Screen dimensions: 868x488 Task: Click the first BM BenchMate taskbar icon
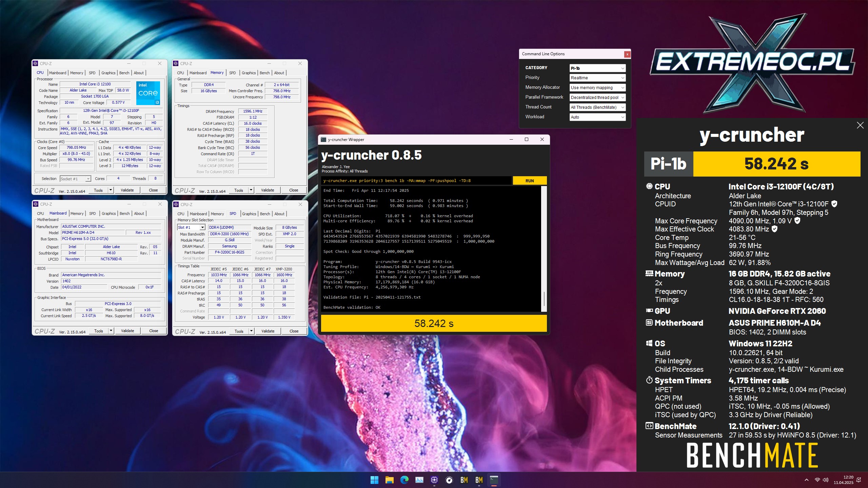click(464, 480)
